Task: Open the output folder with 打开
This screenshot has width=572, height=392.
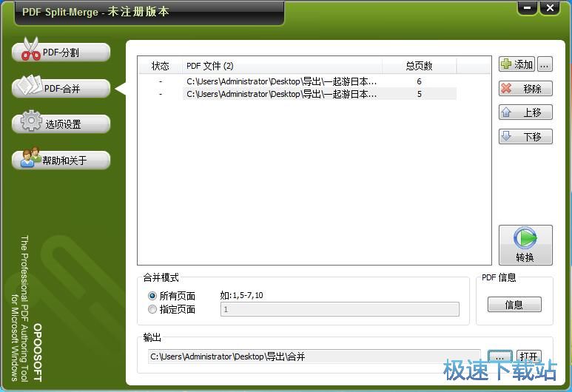Action: tap(529, 356)
